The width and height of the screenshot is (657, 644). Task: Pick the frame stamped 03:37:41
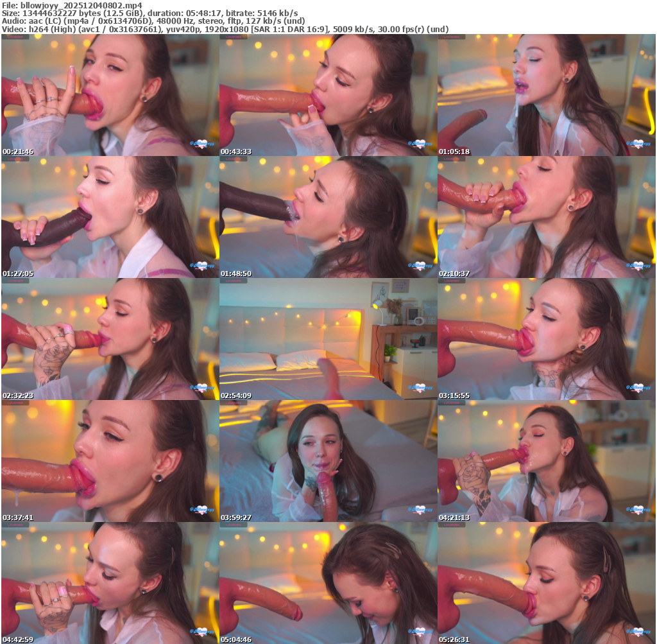[x=110, y=461]
